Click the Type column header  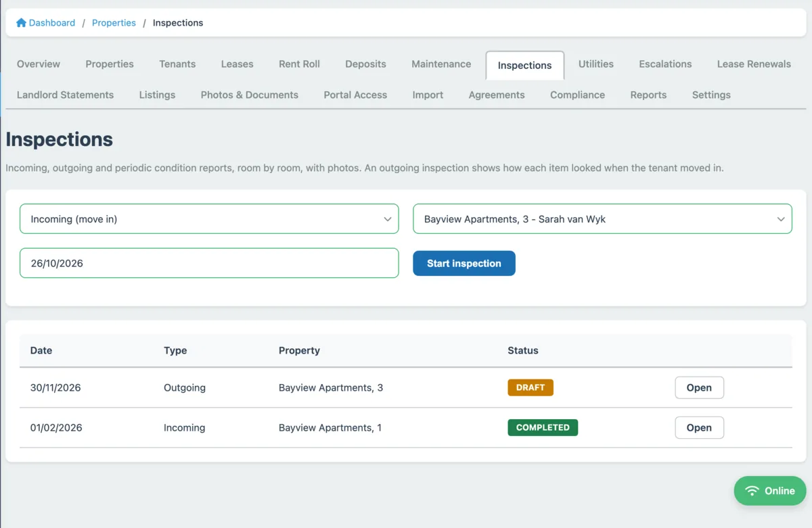coord(175,351)
